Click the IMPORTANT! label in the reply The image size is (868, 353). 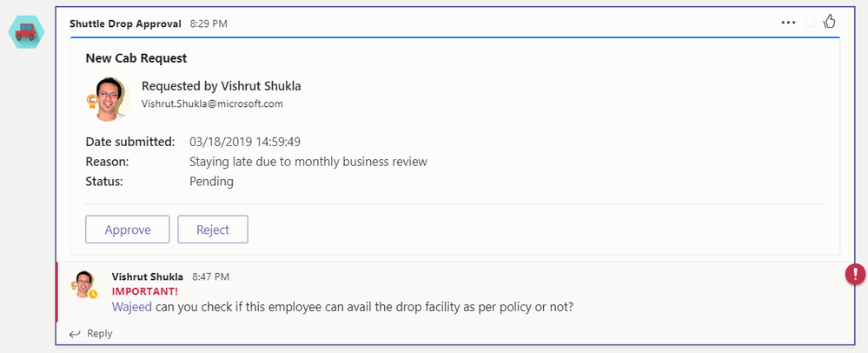click(145, 291)
